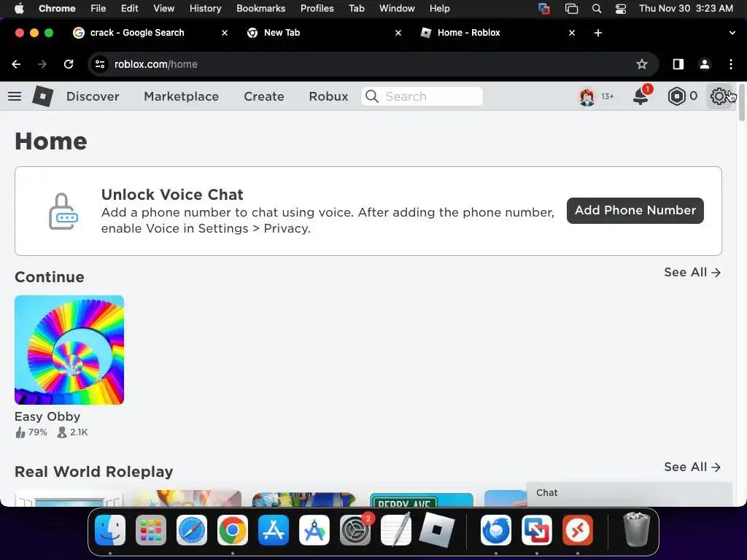747x560 pixels.
Task: Open Launchpad from the dock
Action: (x=150, y=530)
